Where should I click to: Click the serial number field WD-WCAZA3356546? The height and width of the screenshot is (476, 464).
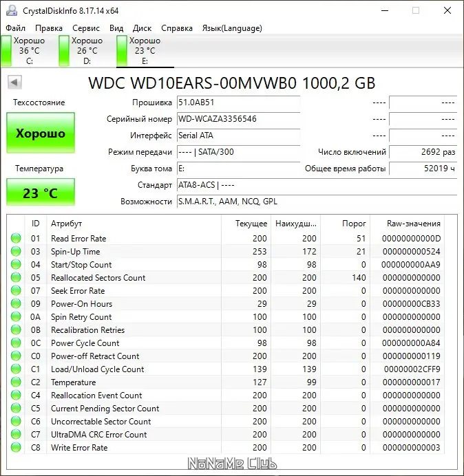coord(238,119)
